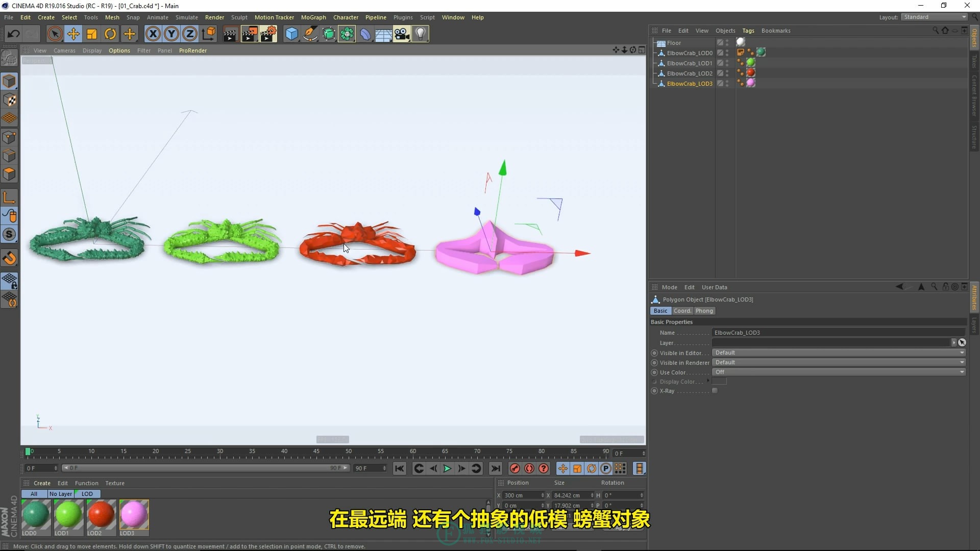Select the red LOD2 material swatch
Screen dimensions: 980x551
101,514
